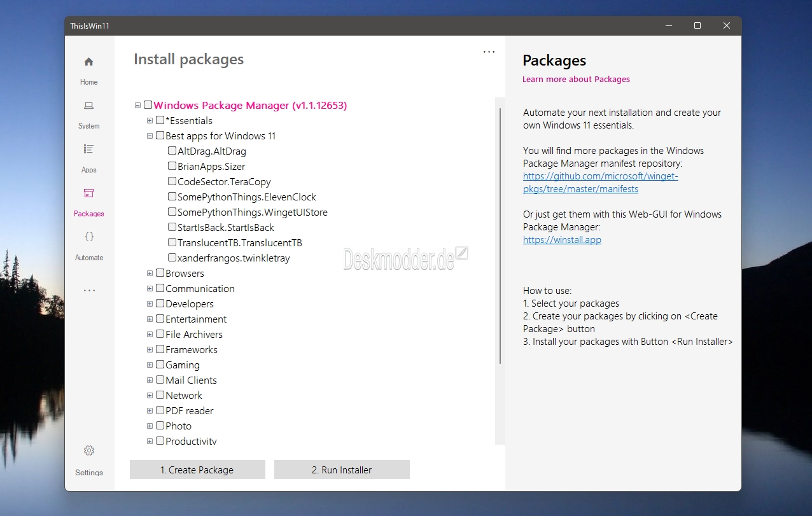Image resolution: width=812 pixels, height=516 pixels.
Task: Minimize the ThisIsWin11 window
Action: point(668,25)
